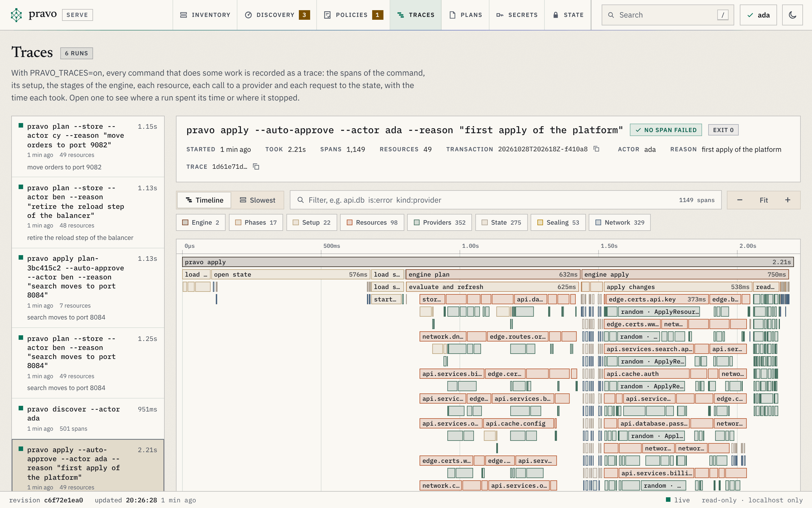Toggle the Providers 352 span filter
This screenshot has height=508, width=812.
click(440, 222)
